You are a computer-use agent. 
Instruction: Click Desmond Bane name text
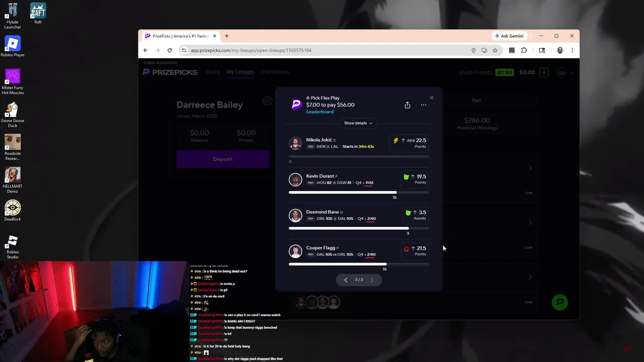[322, 212]
